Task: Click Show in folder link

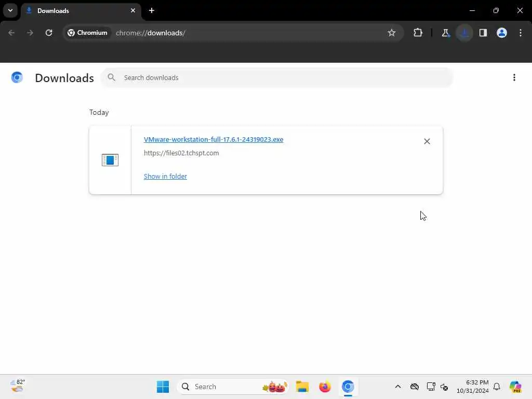Action: [x=165, y=177]
